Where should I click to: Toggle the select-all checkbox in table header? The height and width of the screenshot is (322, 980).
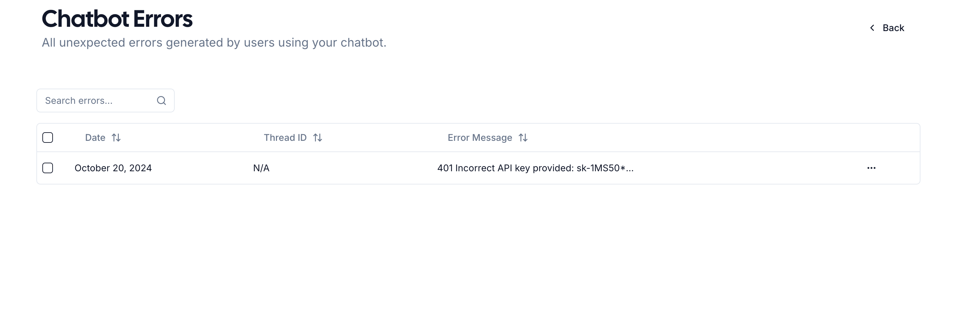pos(48,138)
